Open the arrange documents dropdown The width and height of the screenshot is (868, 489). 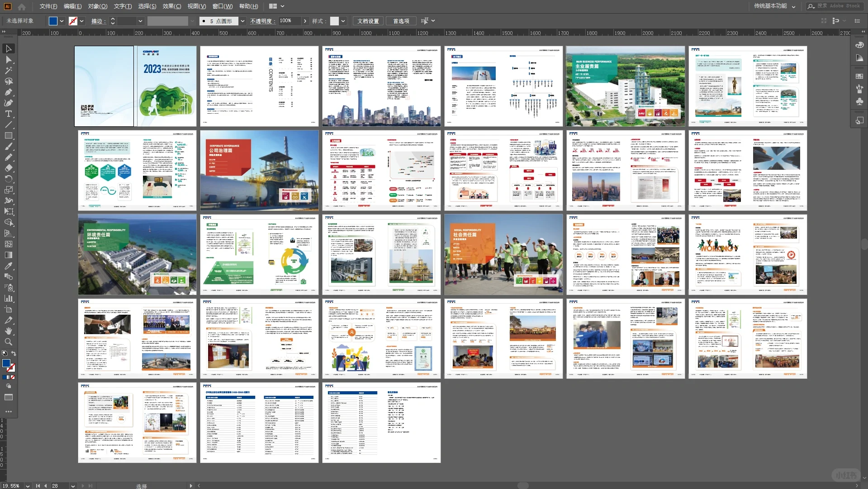click(276, 6)
